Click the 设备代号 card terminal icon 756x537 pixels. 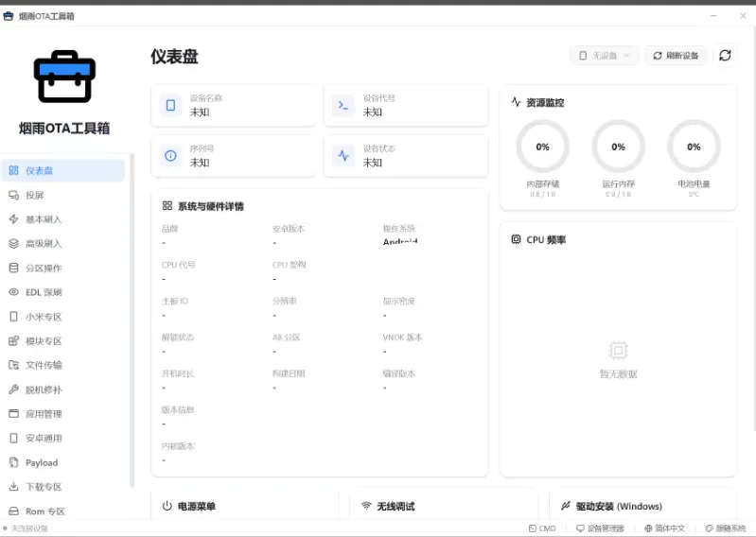[x=343, y=106]
